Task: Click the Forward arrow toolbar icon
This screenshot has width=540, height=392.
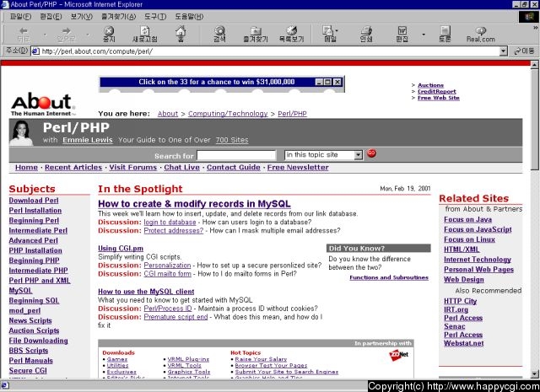Action: pyautogui.click(x=66, y=31)
